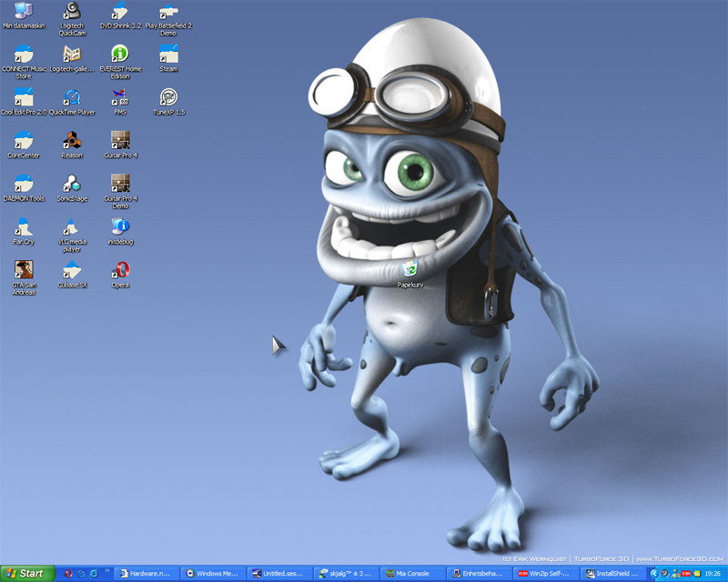728x582 pixels.
Task: Expand the Quick Launch overflow chevron
Action: [x=107, y=571]
